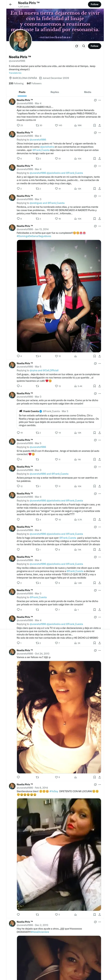The image size is (110, 980).
Task: Like the "Sientiendome bien" photo post
Action: (56, 915)
